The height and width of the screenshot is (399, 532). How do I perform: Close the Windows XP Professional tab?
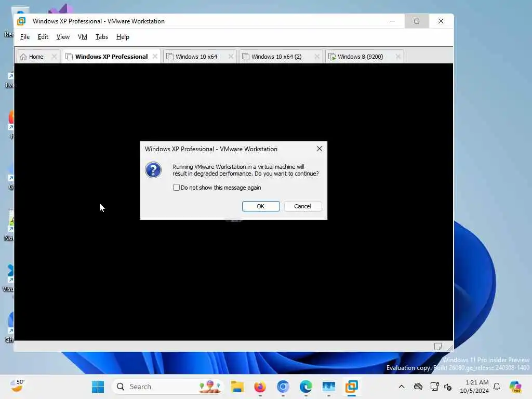155,56
